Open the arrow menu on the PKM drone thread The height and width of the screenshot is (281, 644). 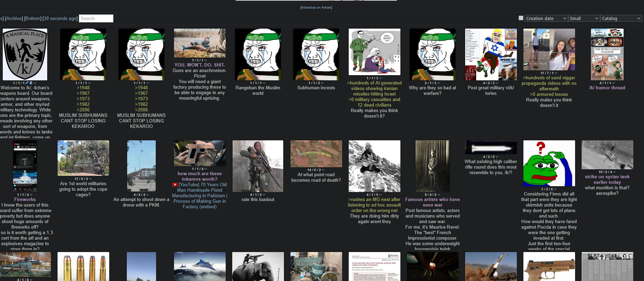pyautogui.click(x=148, y=195)
